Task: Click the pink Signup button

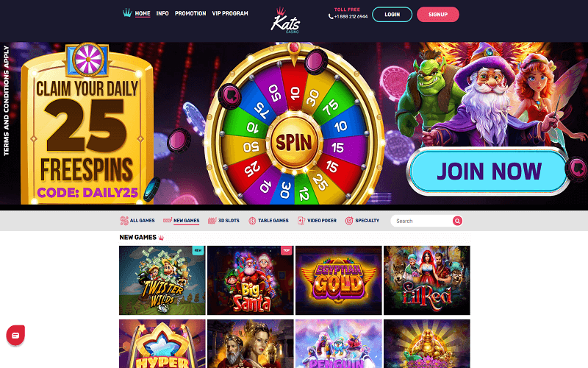Action: point(438,14)
